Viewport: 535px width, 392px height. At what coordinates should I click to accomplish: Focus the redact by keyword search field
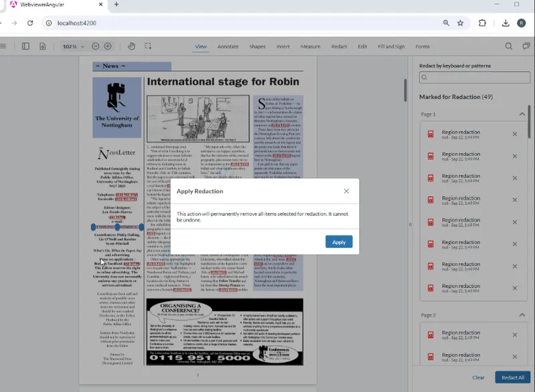[475, 78]
